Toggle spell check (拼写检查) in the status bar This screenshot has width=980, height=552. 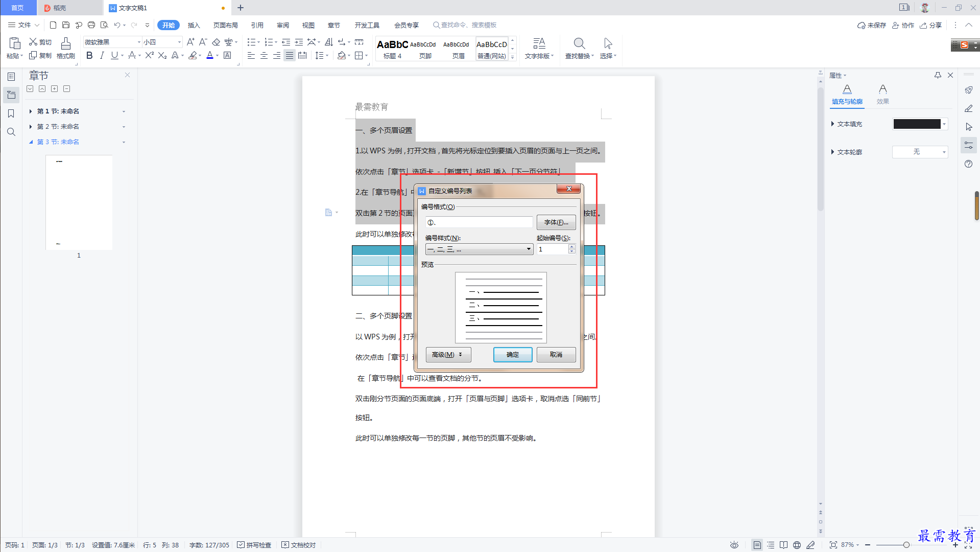pyautogui.click(x=254, y=545)
